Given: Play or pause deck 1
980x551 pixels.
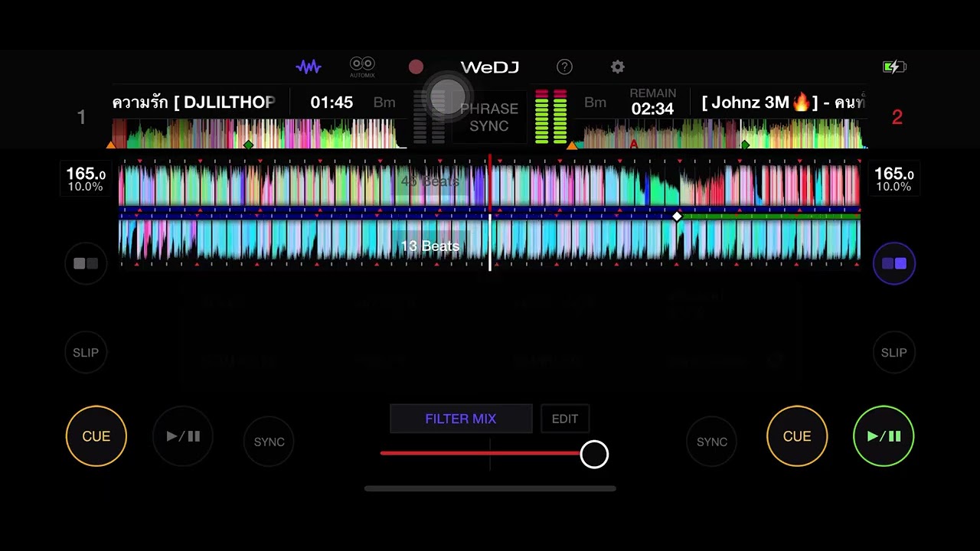Looking at the screenshot, I should click(x=183, y=436).
